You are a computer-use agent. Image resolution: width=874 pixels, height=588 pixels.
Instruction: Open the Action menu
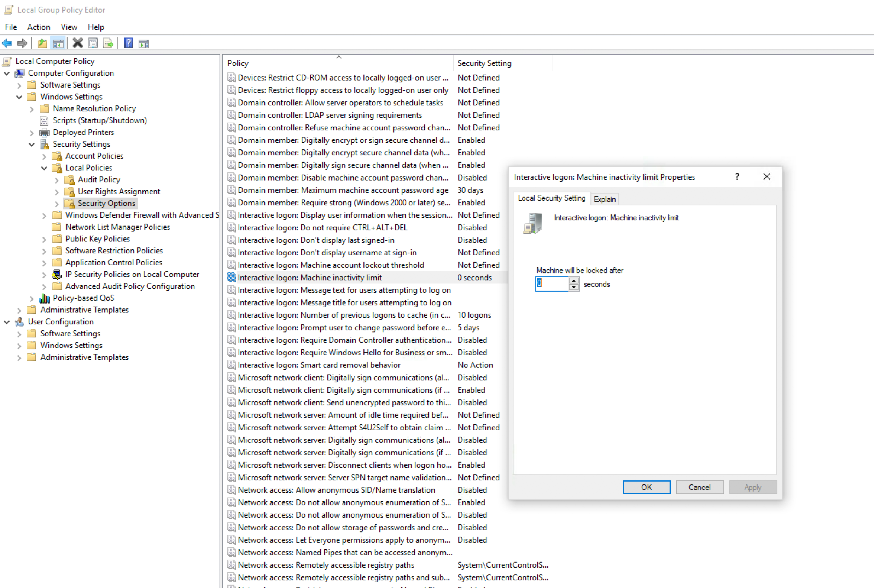pyautogui.click(x=39, y=27)
